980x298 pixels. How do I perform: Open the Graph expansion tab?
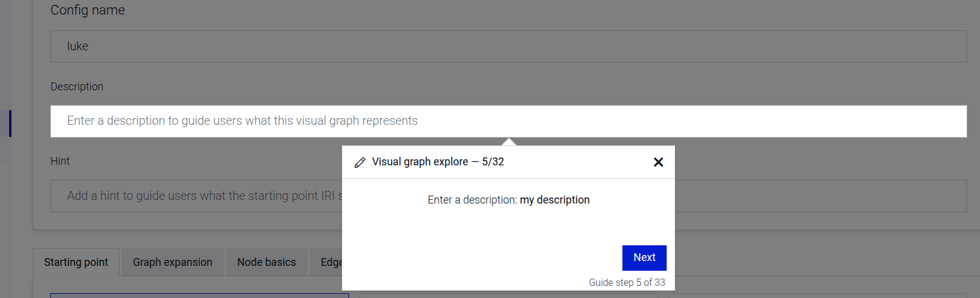172,262
